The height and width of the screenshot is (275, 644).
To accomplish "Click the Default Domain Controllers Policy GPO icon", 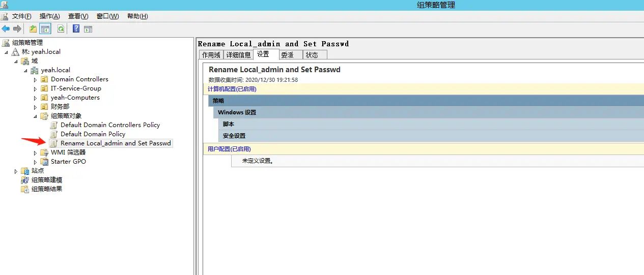I will point(54,125).
